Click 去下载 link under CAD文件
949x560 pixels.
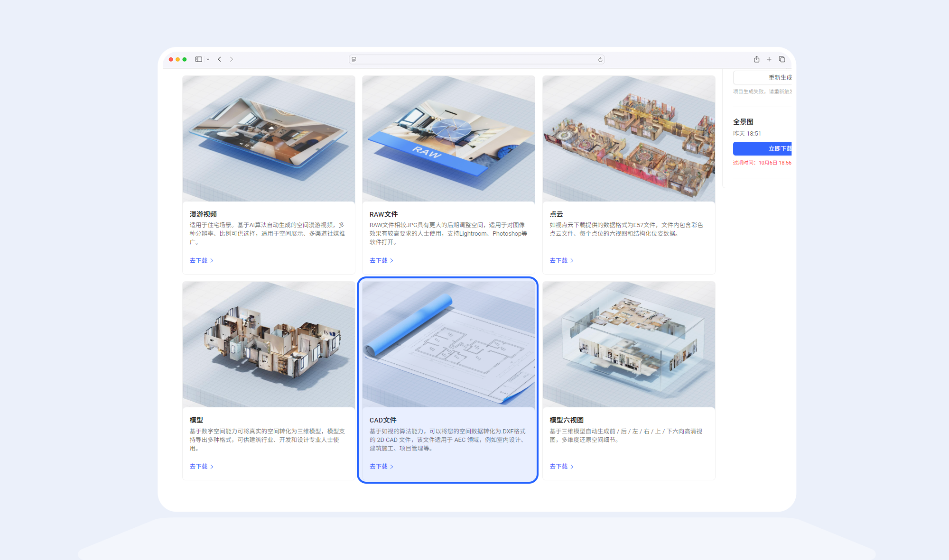point(381,466)
